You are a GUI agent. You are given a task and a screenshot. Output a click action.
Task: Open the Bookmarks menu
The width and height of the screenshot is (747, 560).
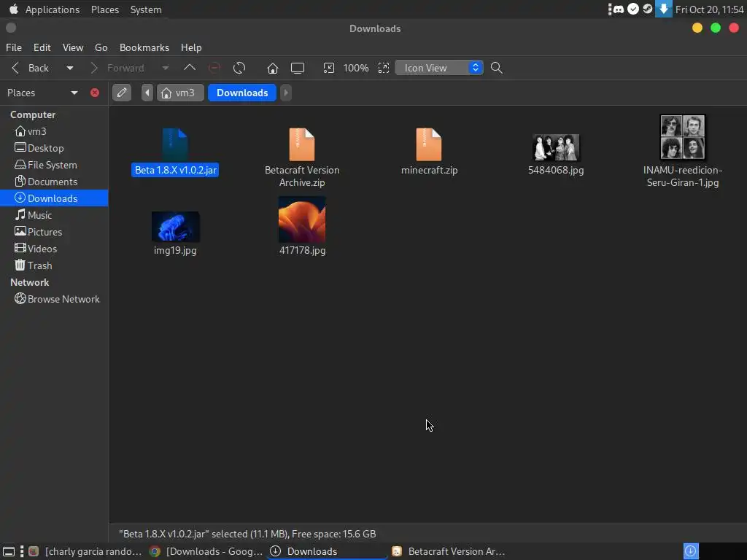144,47
